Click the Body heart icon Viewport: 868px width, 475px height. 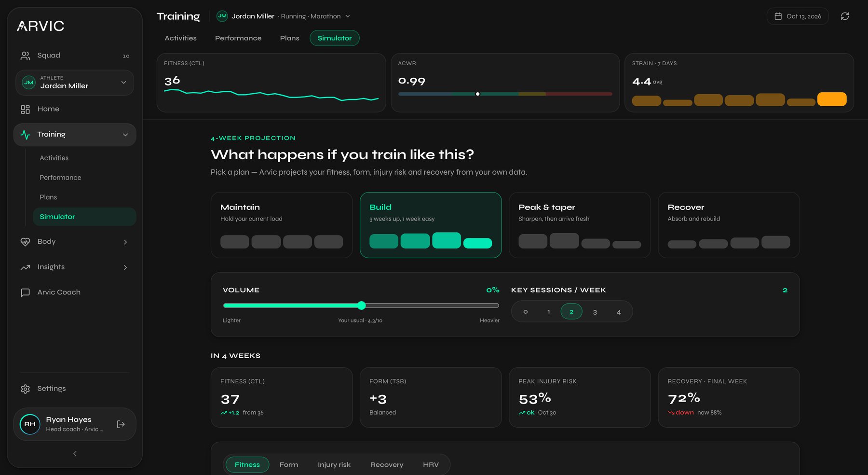coord(25,242)
